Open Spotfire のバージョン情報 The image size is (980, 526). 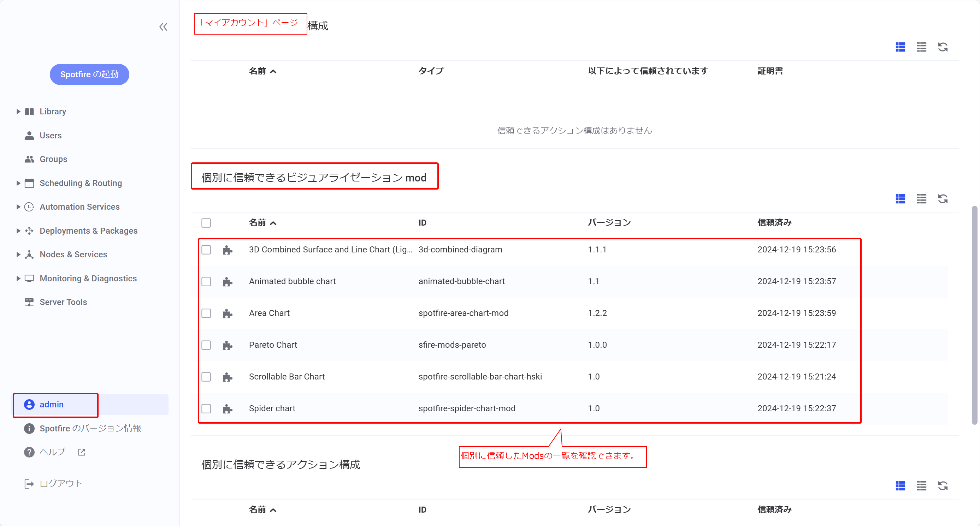(90, 428)
